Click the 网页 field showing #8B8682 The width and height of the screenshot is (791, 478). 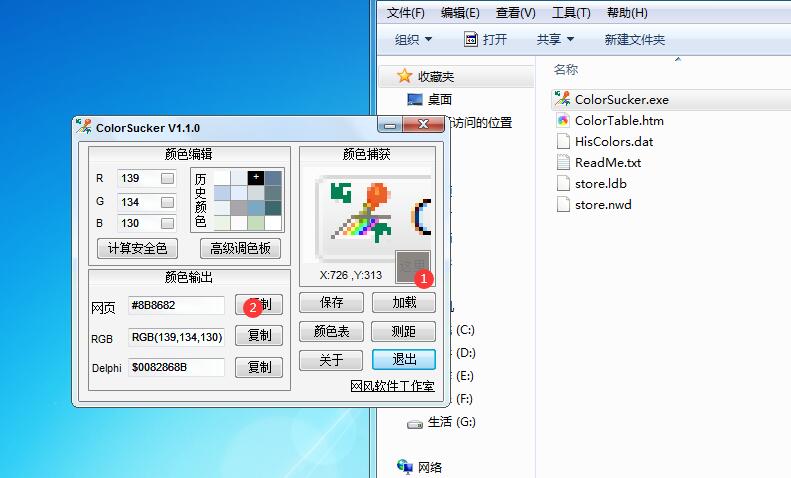176,305
